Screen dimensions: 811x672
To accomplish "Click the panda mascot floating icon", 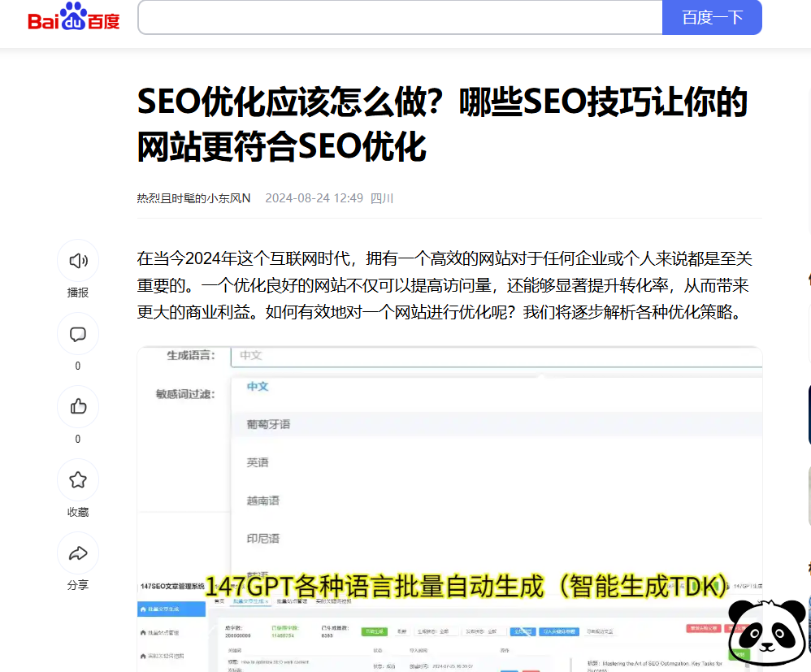I will click(767, 633).
